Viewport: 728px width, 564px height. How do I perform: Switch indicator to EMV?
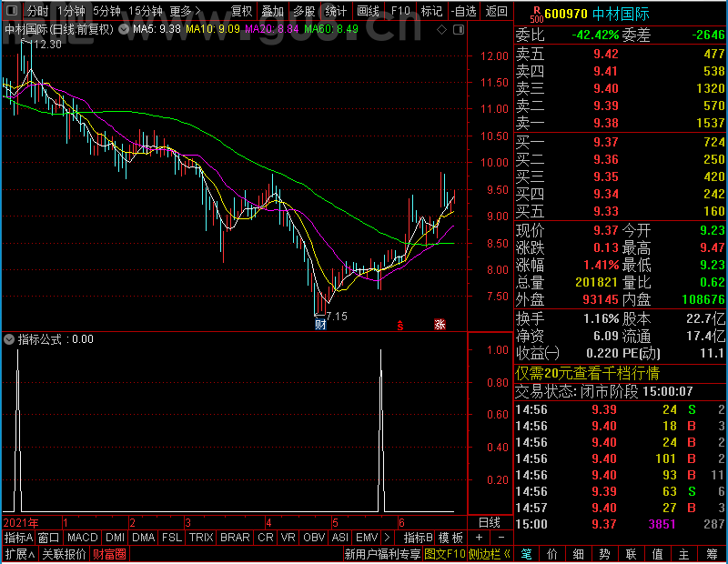click(x=367, y=538)
